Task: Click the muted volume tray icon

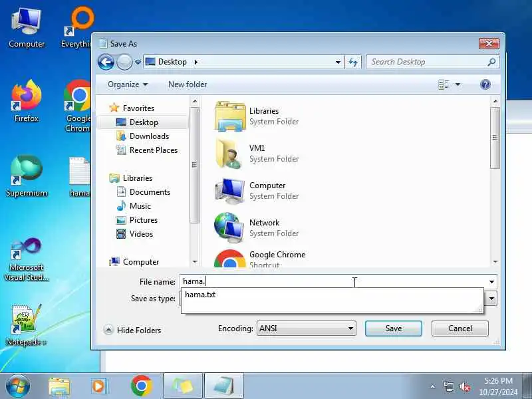Action: (464, 386)
